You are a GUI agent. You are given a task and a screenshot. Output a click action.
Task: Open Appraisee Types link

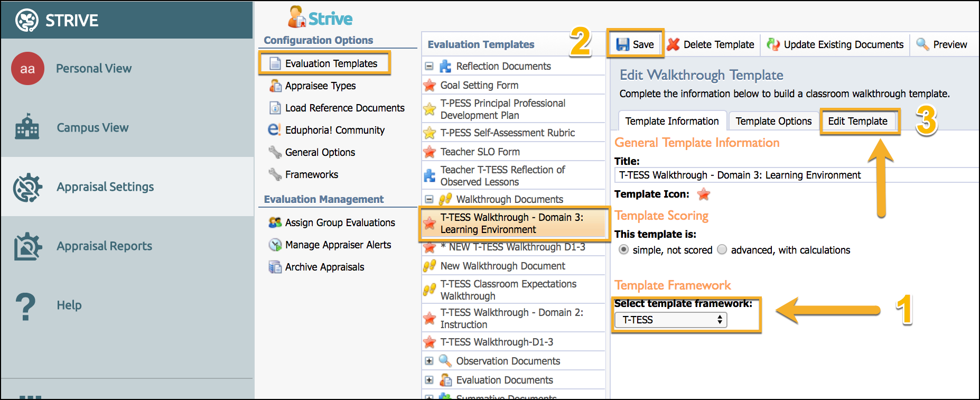(x=320, y=86)
